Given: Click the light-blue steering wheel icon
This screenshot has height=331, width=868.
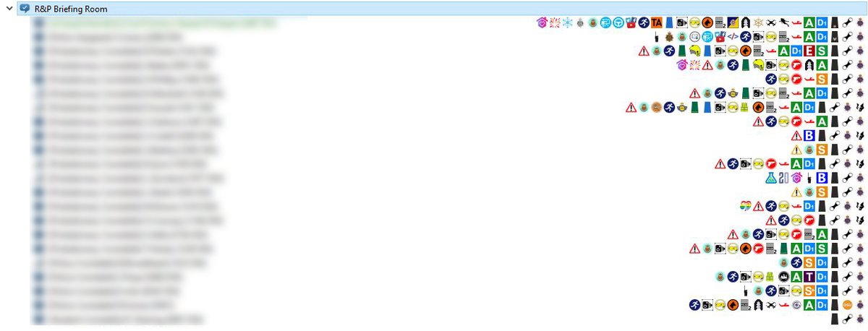Looking at the screenshot, I should click(618, 22).
